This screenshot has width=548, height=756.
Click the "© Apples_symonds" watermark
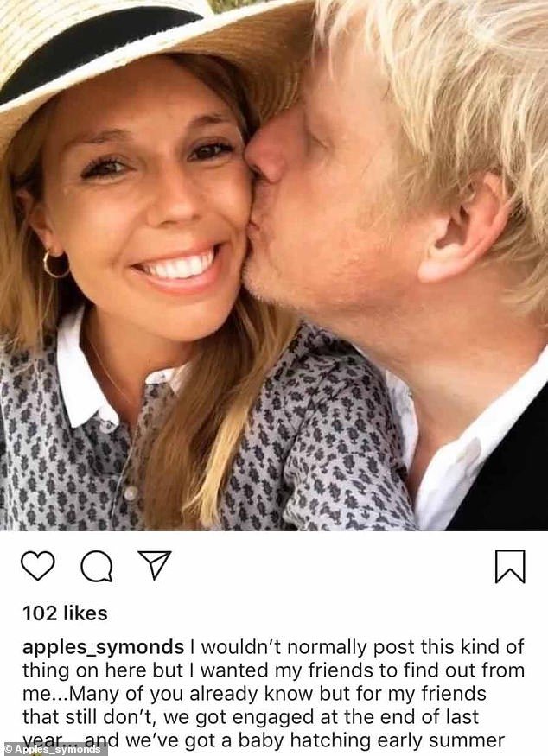[54, 749]
